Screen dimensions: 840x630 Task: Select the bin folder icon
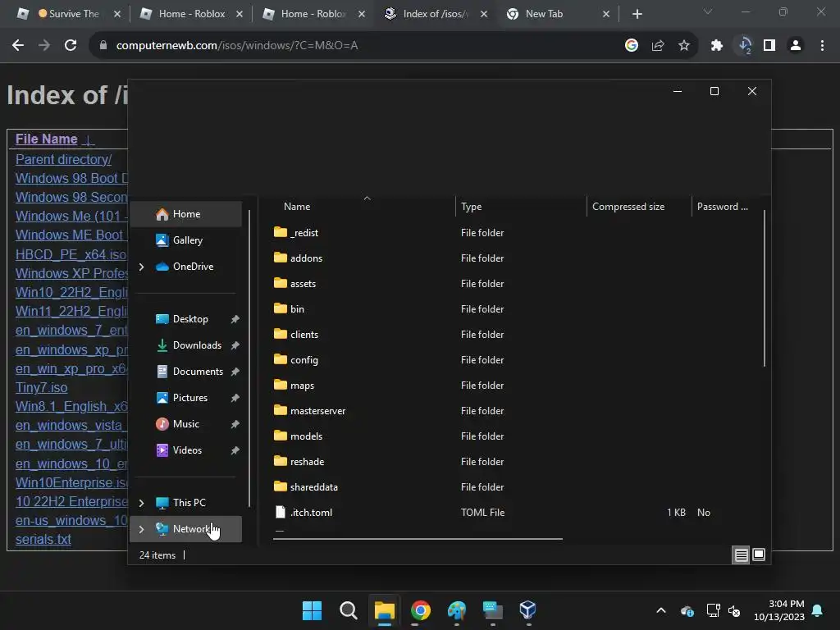pyautogui.click(x=281, y=308)
